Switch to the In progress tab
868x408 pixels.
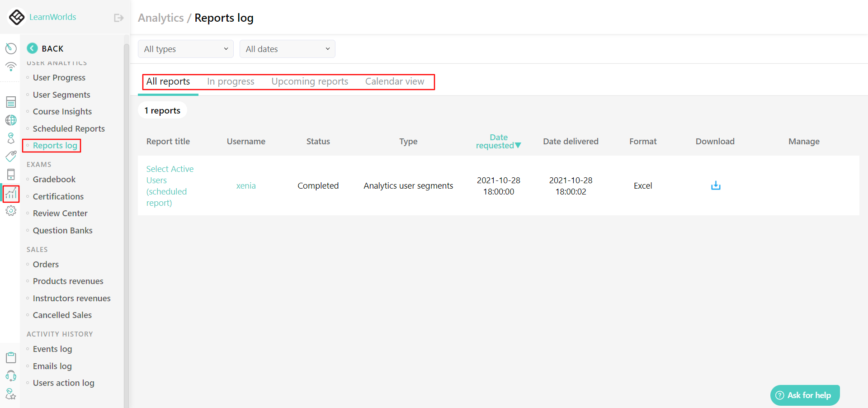231,81
